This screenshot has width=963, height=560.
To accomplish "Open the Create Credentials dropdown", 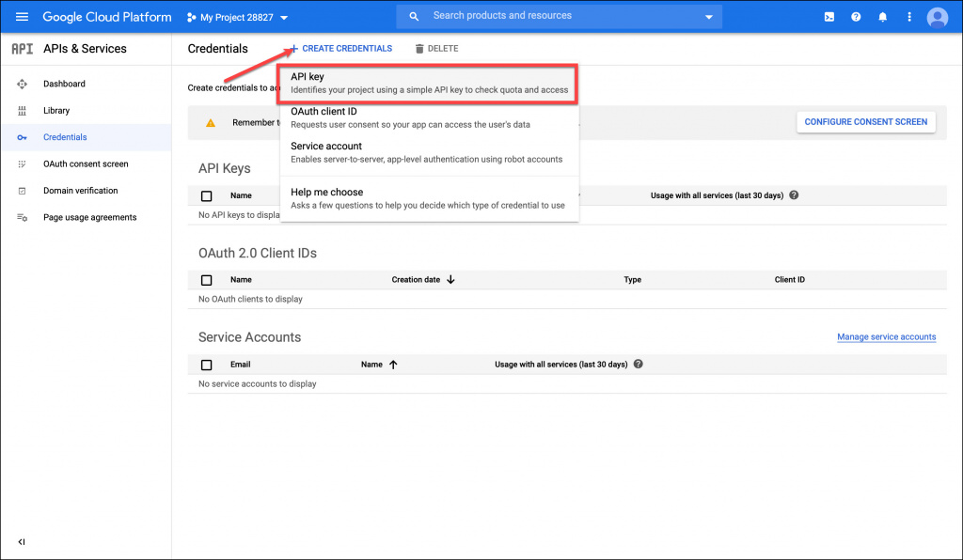I will pos(340,49).
